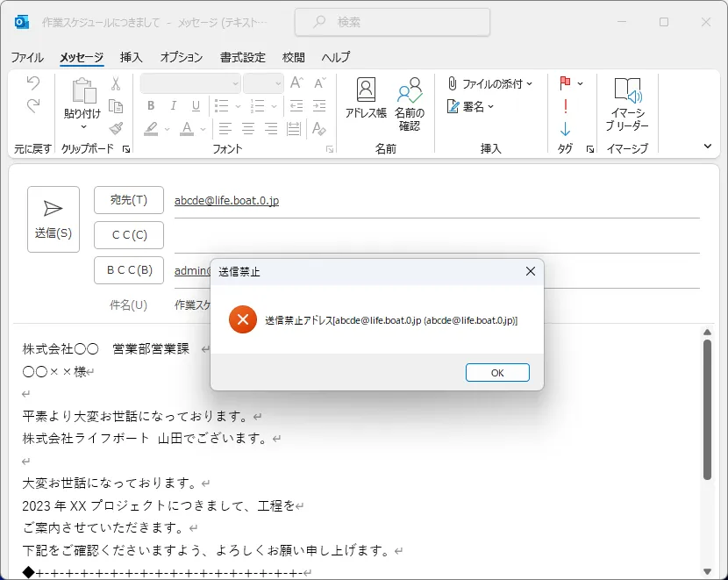Screen dimensions: 728x580
Task: Toggle Bold formatting
Action: pos(151,106)
